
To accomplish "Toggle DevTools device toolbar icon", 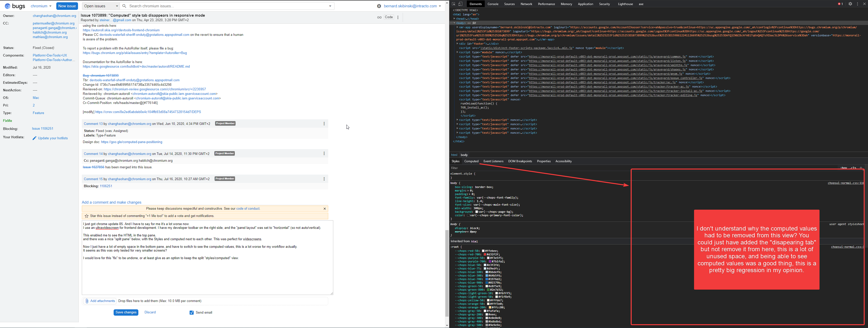I will pyautogui.click(x=460, y=4).
